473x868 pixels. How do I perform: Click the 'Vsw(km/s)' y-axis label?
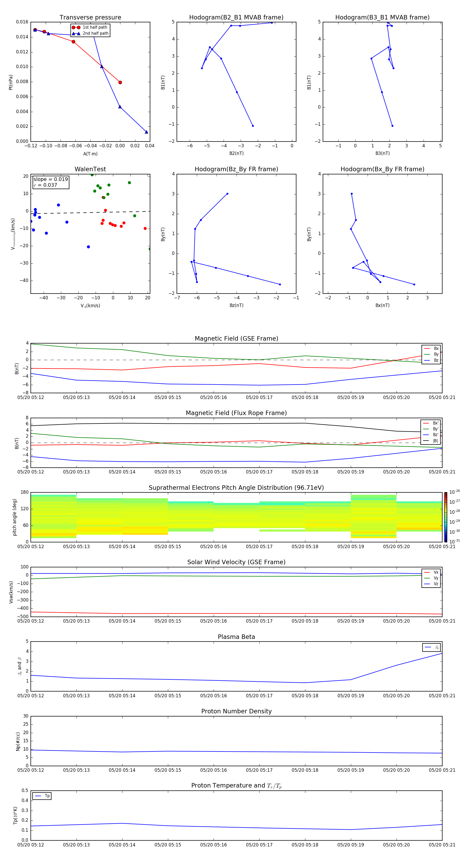(11, 592)
